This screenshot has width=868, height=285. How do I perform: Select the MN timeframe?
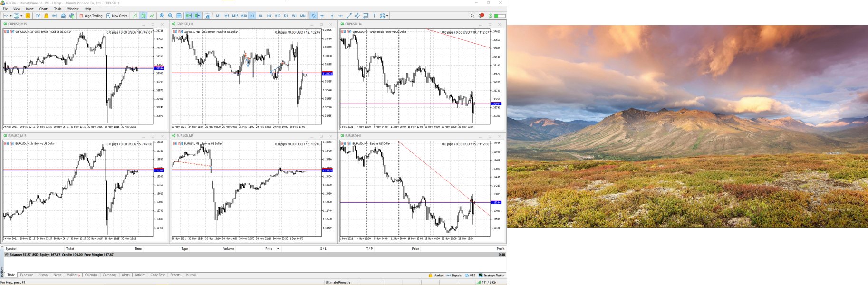[303, 16]
